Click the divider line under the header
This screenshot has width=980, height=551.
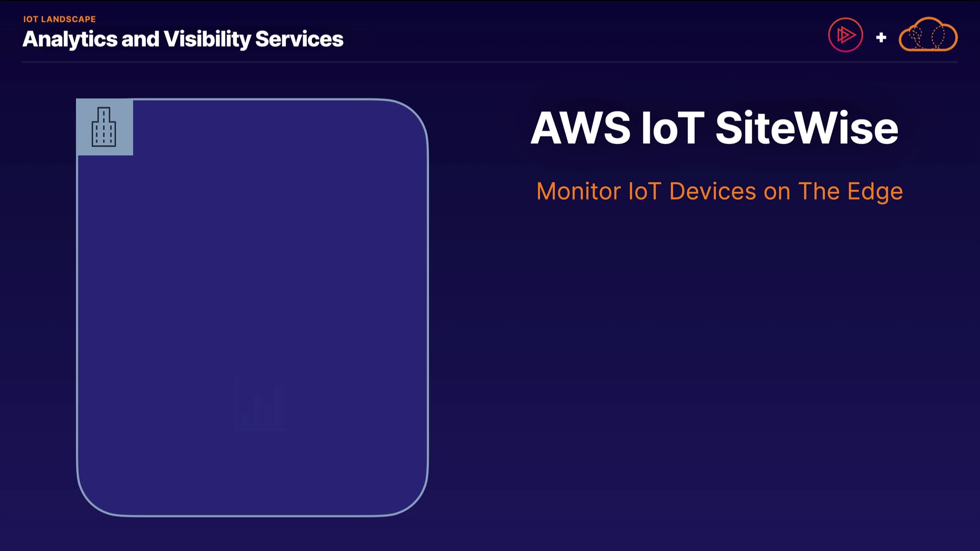[x=490, y=62]
